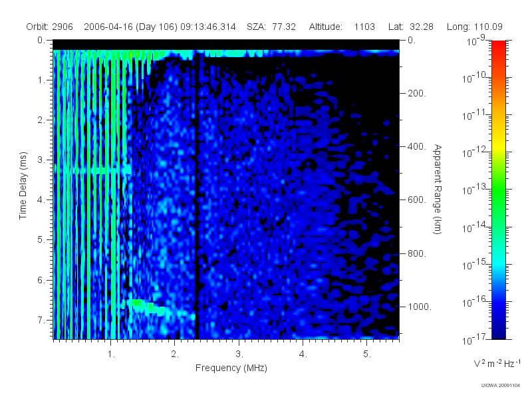Click the colorbar units label V² m⁻² Hz⁻¹
Screen dimensions: 532x399
click(x=497, y=363)
